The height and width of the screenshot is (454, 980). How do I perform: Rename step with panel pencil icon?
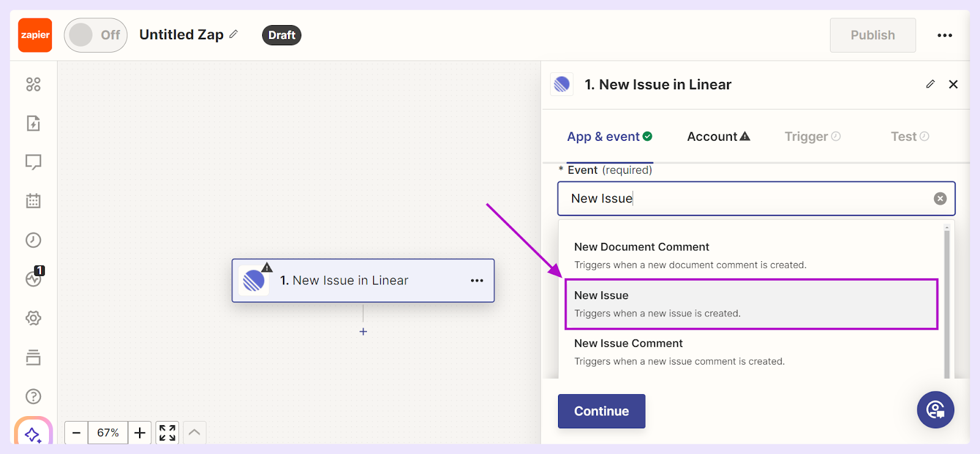click(x=930, y=84)
